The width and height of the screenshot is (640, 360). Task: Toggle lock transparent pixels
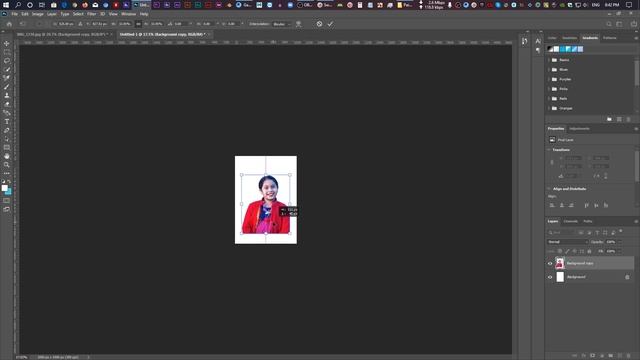click(560, 251)
